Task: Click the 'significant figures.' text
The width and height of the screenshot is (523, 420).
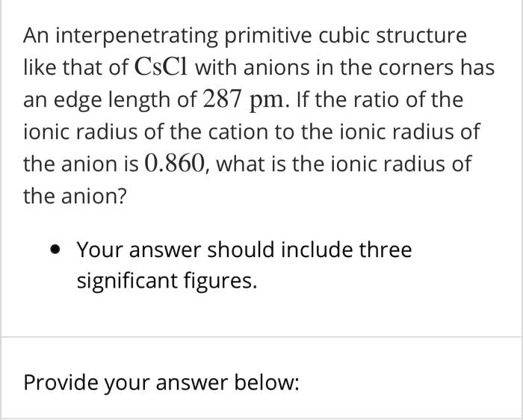Action: pyautogui.click(x=167, y=280)
